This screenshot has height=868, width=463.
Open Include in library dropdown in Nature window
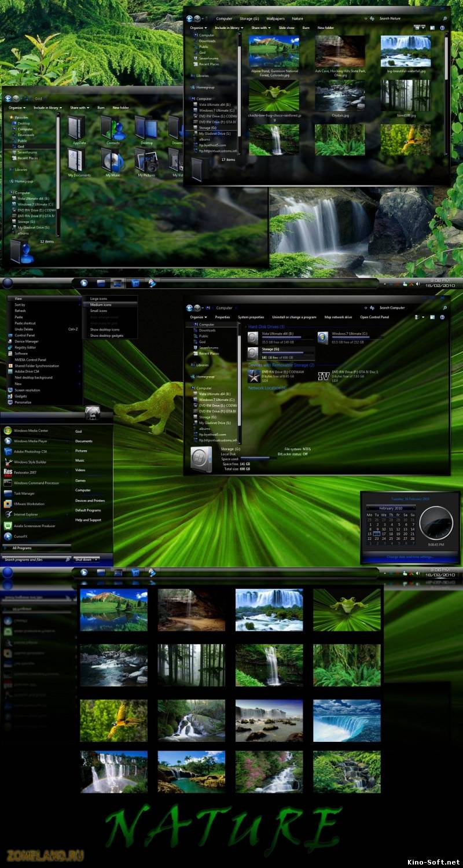coord(229,28)
